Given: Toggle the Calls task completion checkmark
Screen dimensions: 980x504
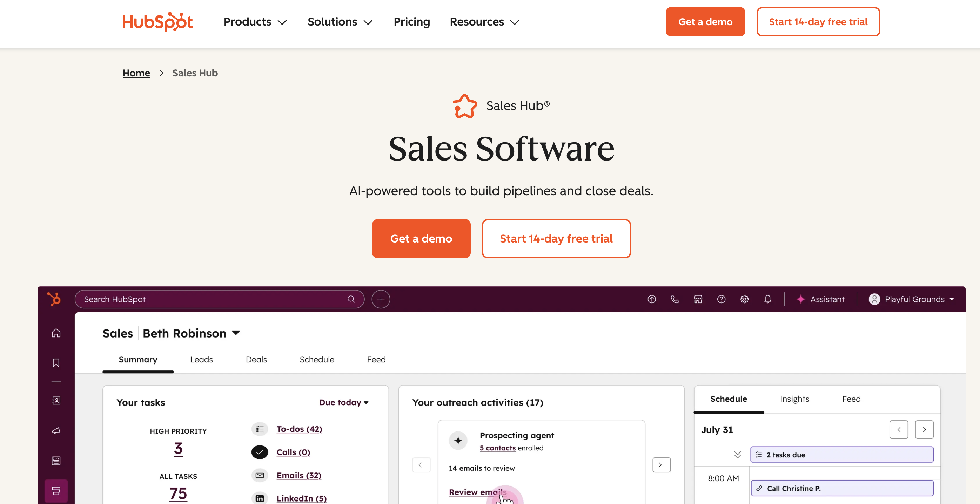Looking at the screenshot, I should (260, 452).
